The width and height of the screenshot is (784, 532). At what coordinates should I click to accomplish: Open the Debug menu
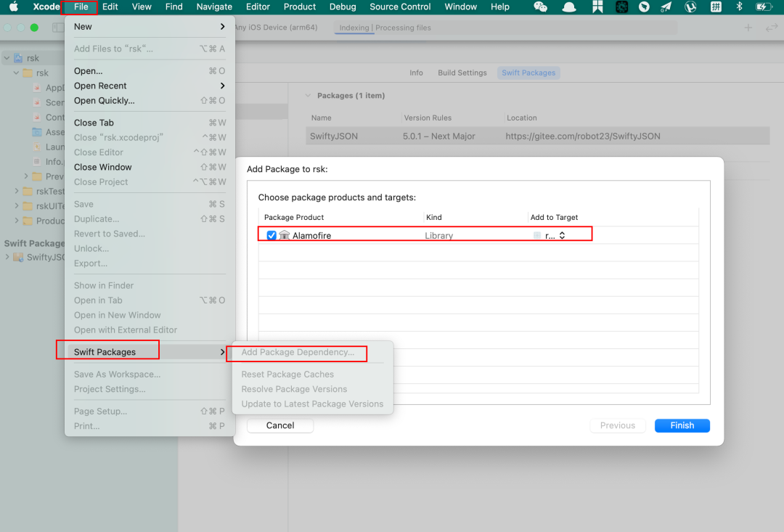[343, 7]
